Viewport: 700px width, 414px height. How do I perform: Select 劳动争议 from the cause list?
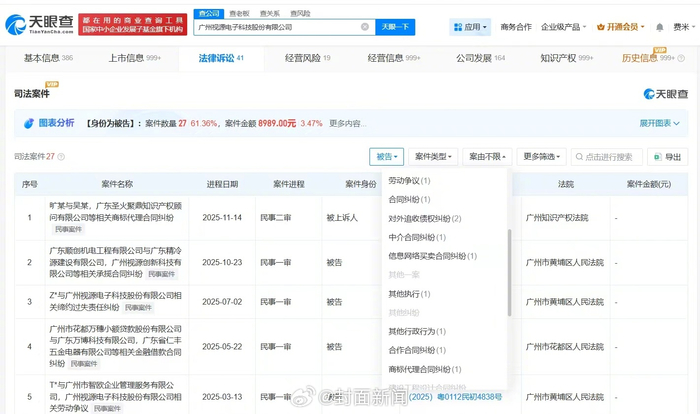click(409, 181)
